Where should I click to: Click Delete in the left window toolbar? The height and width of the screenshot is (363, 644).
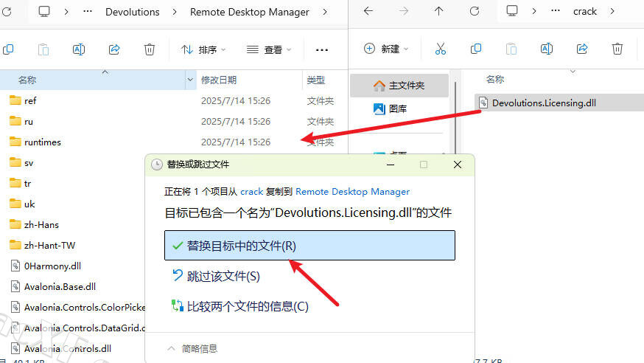pos(150,49)
